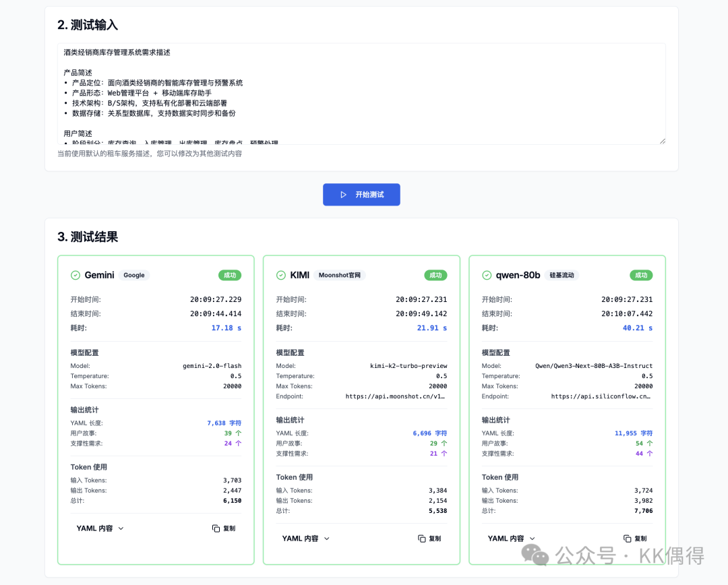Click the Google provider tag on Gemini
Screen dimensions: 728x585
pyautogui.click(x=134, y=275)
